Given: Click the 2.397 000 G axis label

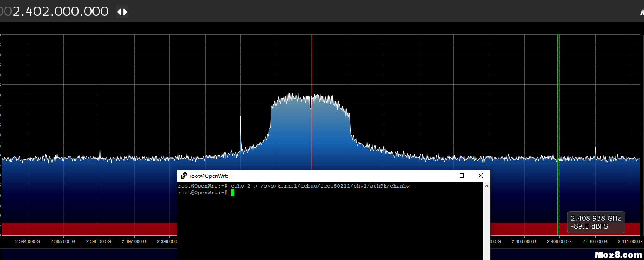Looking at the screenshot, I should [x=134, y=241].
